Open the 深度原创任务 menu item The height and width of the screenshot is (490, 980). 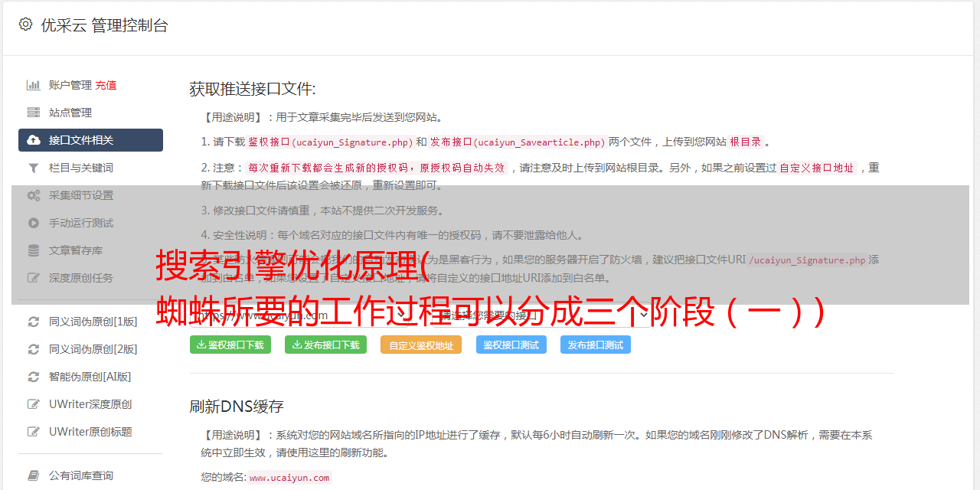(90, 278)
